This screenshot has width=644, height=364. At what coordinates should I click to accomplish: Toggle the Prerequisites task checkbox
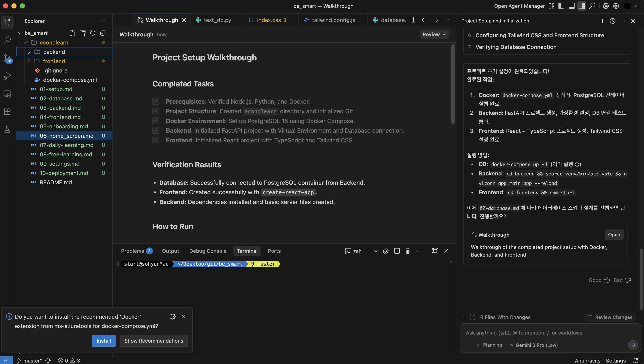(x=156, y=101)
